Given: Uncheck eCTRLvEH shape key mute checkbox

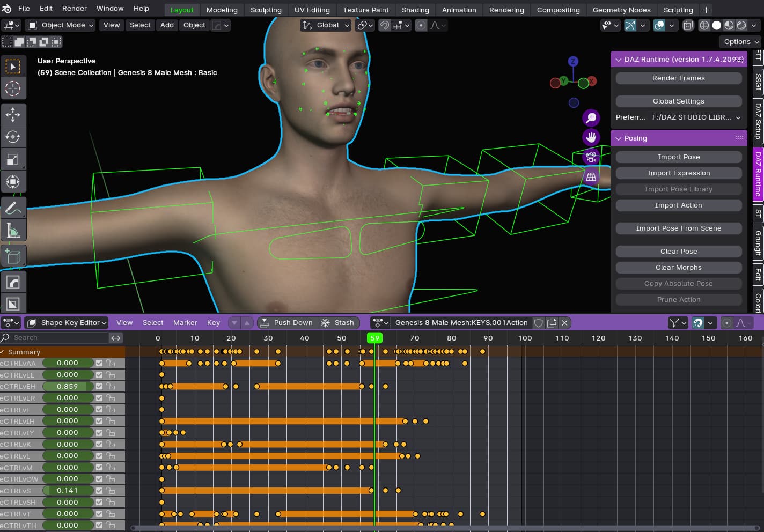Looking at the screenshot, I should pos(99,386).
